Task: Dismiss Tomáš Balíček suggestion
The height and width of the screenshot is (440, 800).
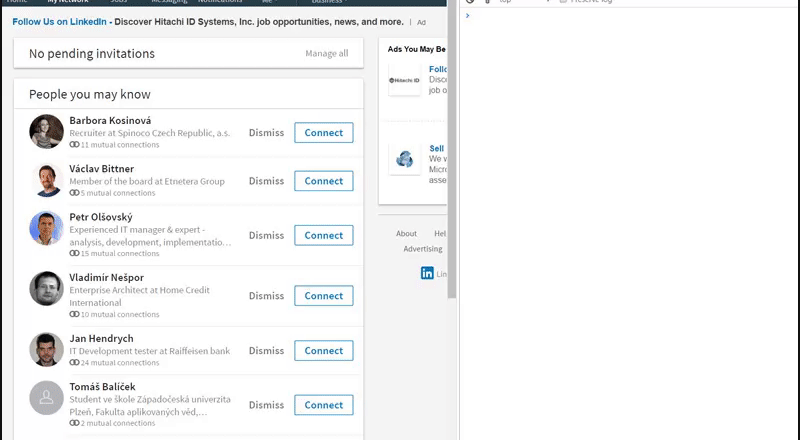Action: point(266,405)
